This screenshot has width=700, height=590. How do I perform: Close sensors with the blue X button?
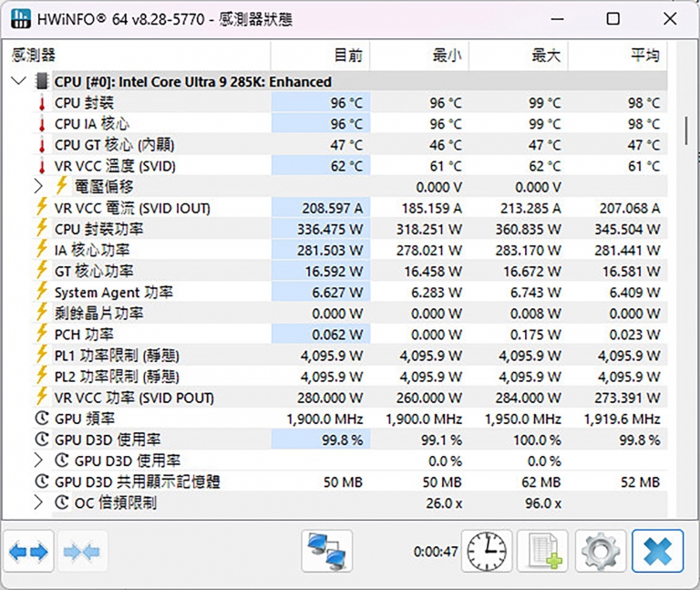click(x=656, y=552)
